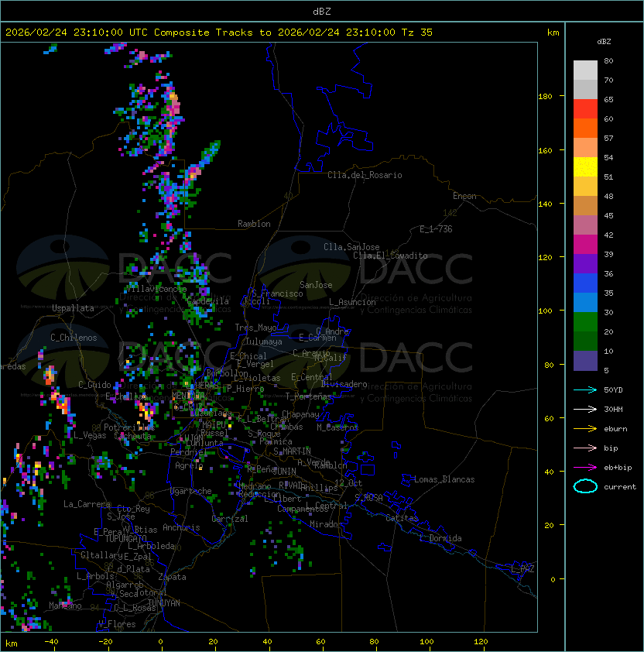Click the 'Mirador' map label
The height and width of the screenshot is (652, 644).
tap(326, 524)
